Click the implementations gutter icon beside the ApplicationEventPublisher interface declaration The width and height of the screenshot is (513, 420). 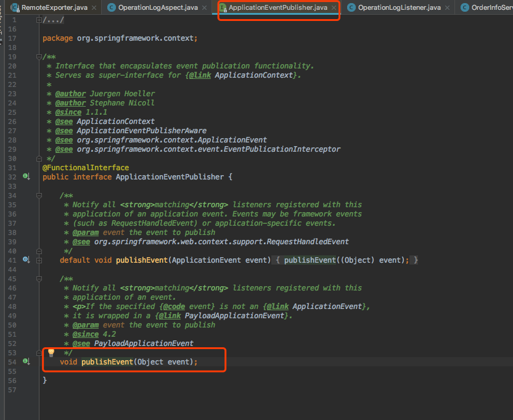tap(26, 177)
